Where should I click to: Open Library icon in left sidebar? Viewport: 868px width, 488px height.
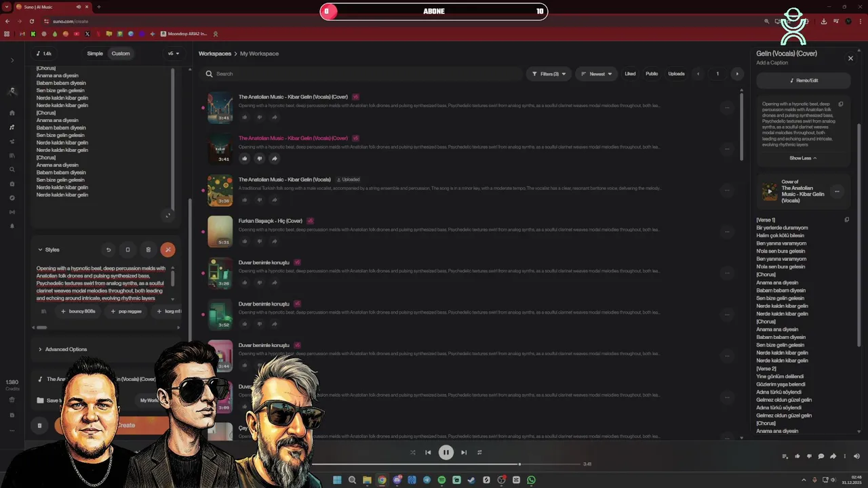coord(12,155)
